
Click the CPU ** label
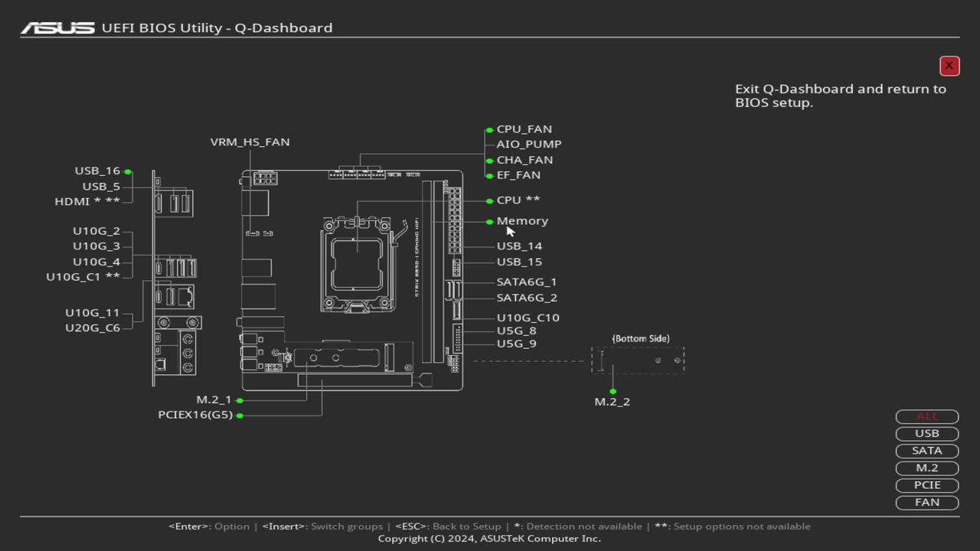tap(518, 200)
